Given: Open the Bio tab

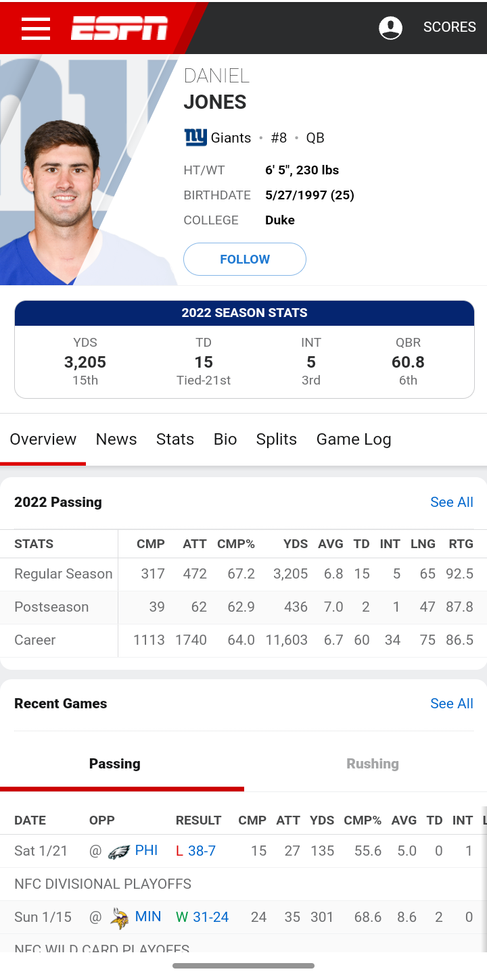Looking at the screenshot, I should [x=225, y=439].
